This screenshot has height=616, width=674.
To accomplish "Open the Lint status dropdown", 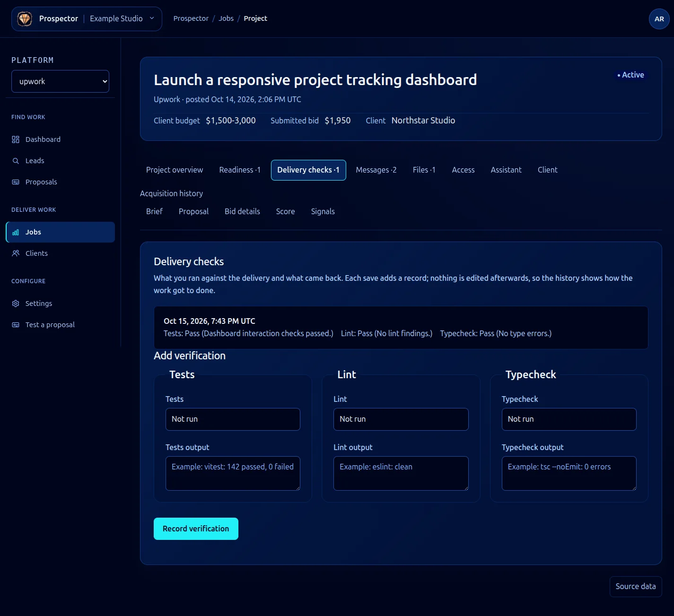I will point(401,419).
